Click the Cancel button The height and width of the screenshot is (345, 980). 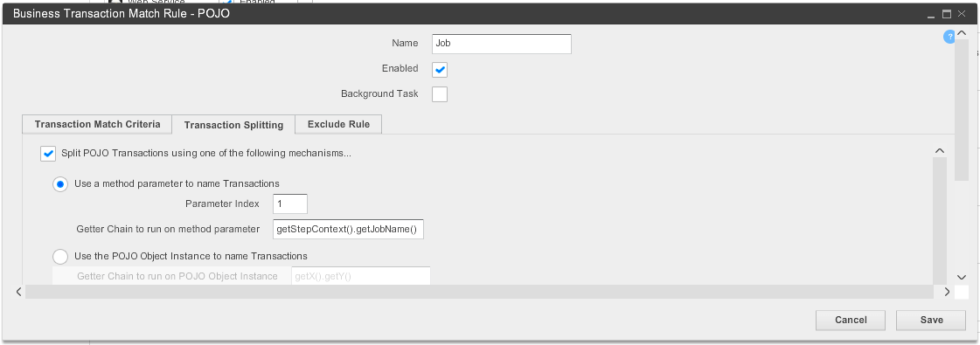[x=851, y=320]
